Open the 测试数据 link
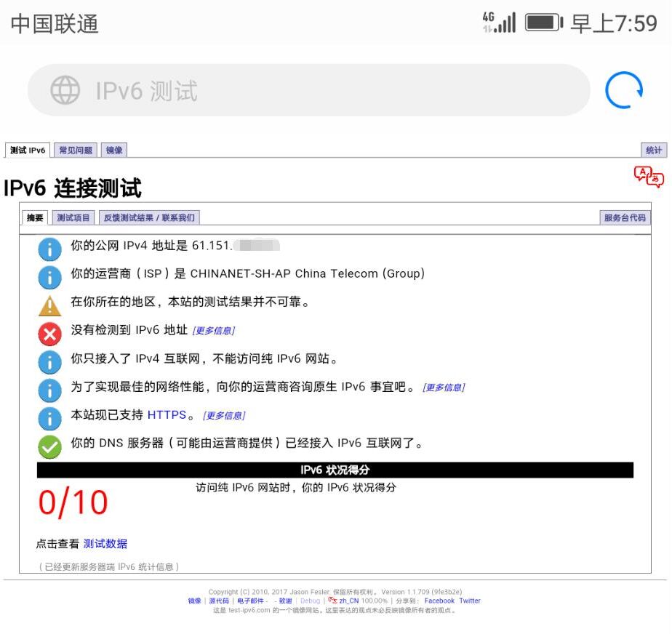The image size is (672, 634). tap(105, 544)
